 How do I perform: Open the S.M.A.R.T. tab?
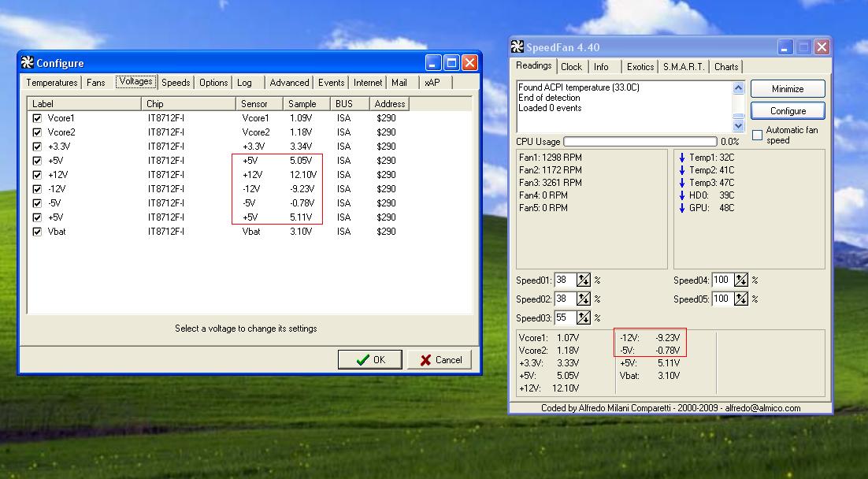point(684,67)
